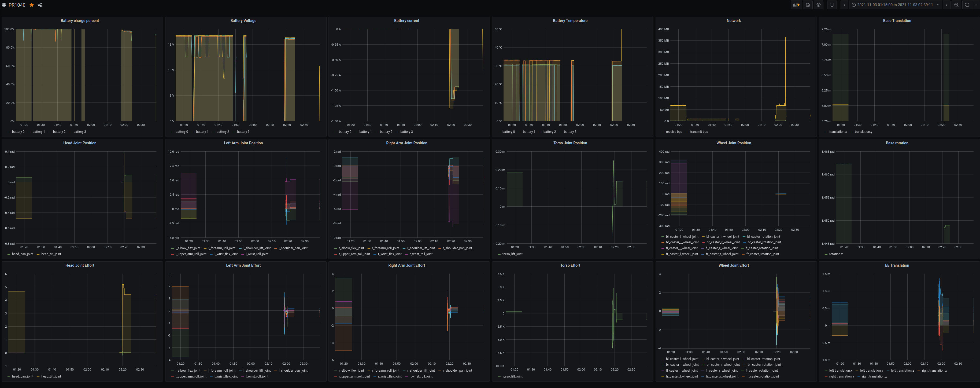The image size is (980, 388).
Task: Open EE Translation panel title menu
Action: pyautogui.click(x=897, y=265)
